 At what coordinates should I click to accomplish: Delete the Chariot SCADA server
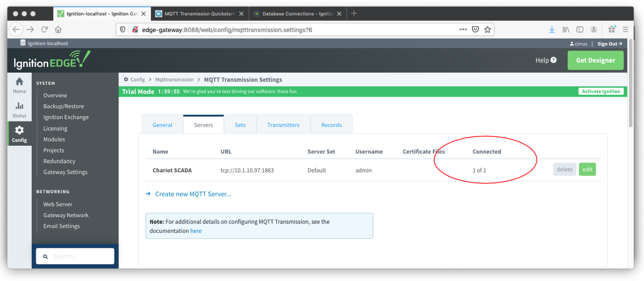pyautogui.click(x=565, y=170)
